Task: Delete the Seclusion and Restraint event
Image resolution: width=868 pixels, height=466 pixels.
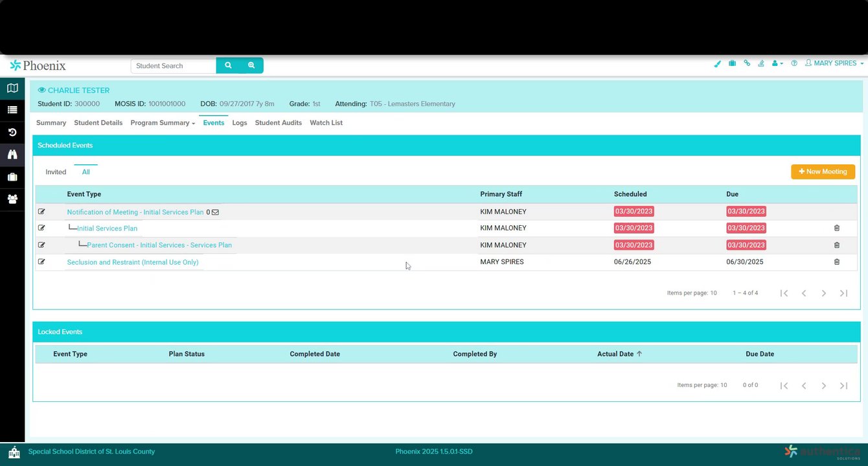Action: click(x=836, y=261)
